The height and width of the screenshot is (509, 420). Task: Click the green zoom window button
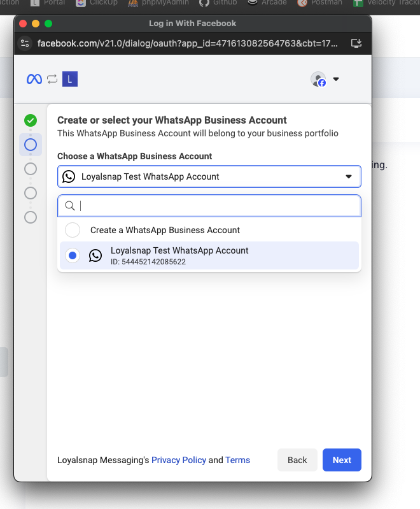click(x=48, y=24)
